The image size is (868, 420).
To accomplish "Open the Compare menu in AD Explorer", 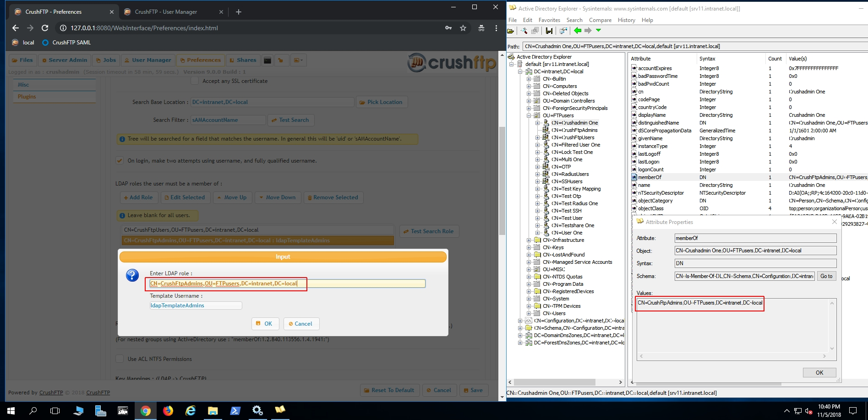I will (600, 20).
